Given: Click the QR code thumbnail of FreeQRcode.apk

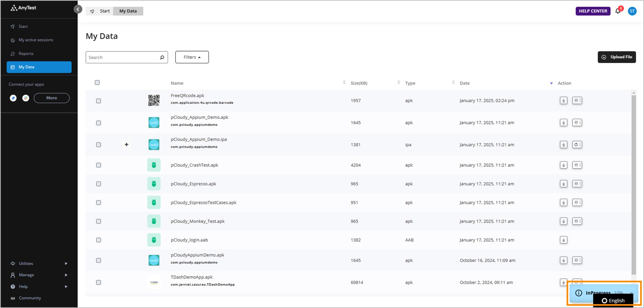Looking at the screenshot, I should [x=154, y=100].
